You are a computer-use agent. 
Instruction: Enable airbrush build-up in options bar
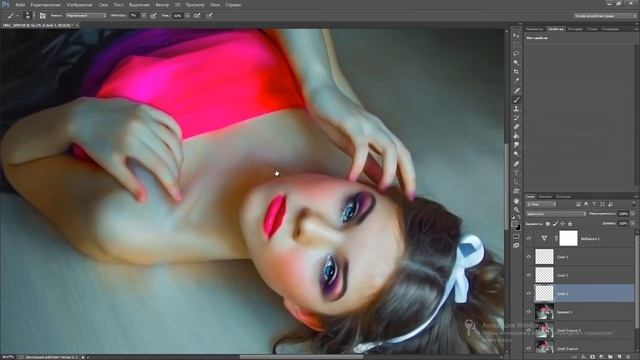pyautogui.click(x=197, y=16)
